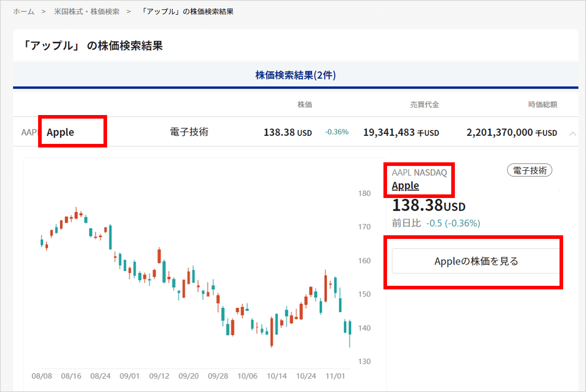Image resolution: width=586 pixels, height=392 pixels.
Task: Click the 10/06 date label on the chart axis
Action: point(247,376)
